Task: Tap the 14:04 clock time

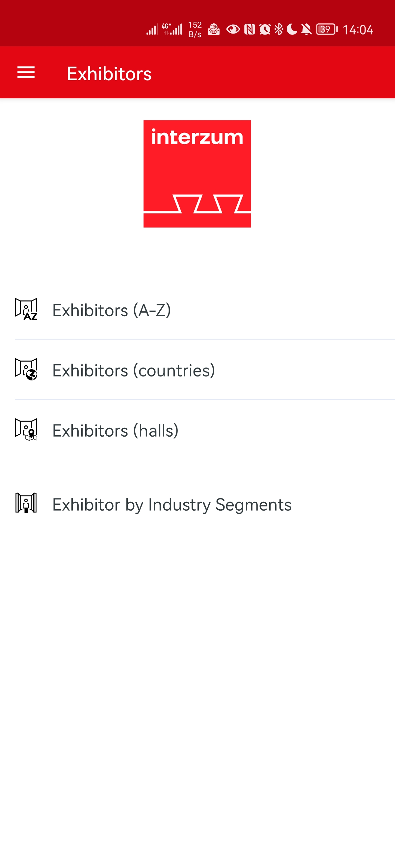Action: pyautogui.click(x=358, y=30)
